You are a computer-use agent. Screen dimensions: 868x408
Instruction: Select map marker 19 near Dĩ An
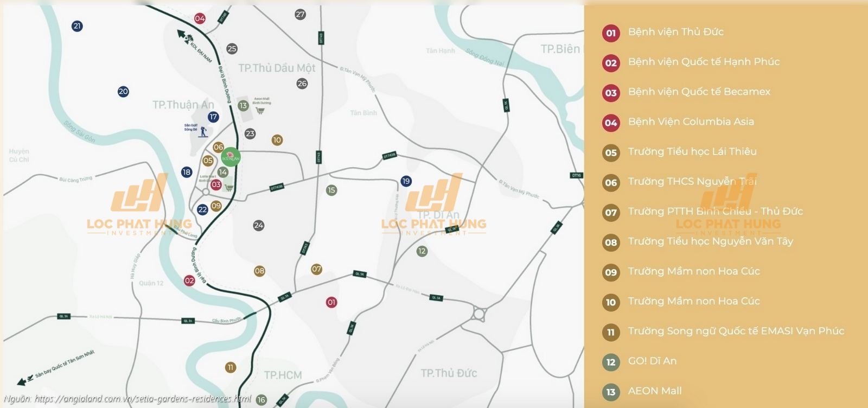pos(406,181)
